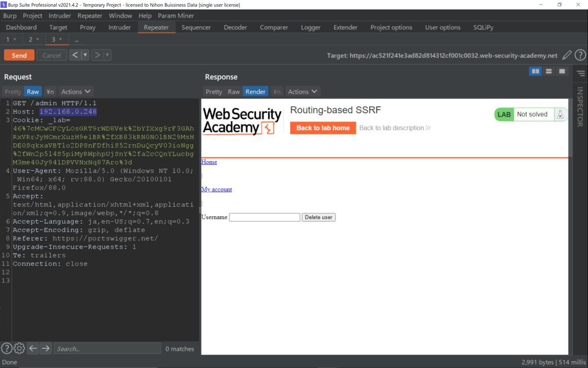
Task: Select Raw view in Request panel
Action: pos(33,92)
